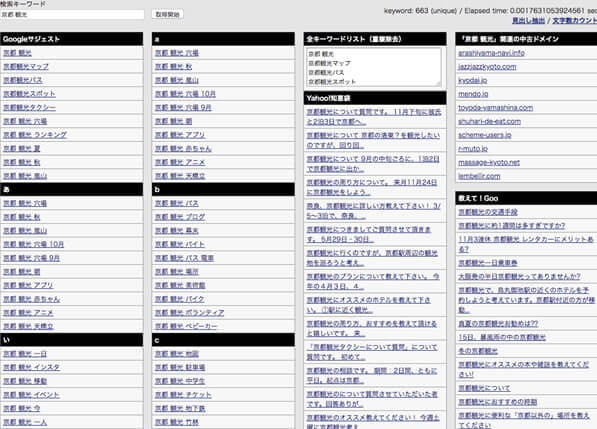Open the 京都 観光 夏 link
The image size is (597, 429).
[21, 148]
